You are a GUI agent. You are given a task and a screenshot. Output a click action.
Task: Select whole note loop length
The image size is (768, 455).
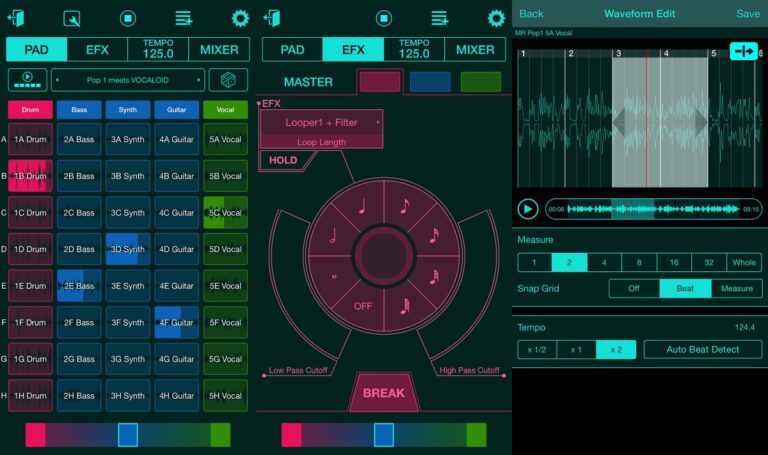[x=334, y=277]
